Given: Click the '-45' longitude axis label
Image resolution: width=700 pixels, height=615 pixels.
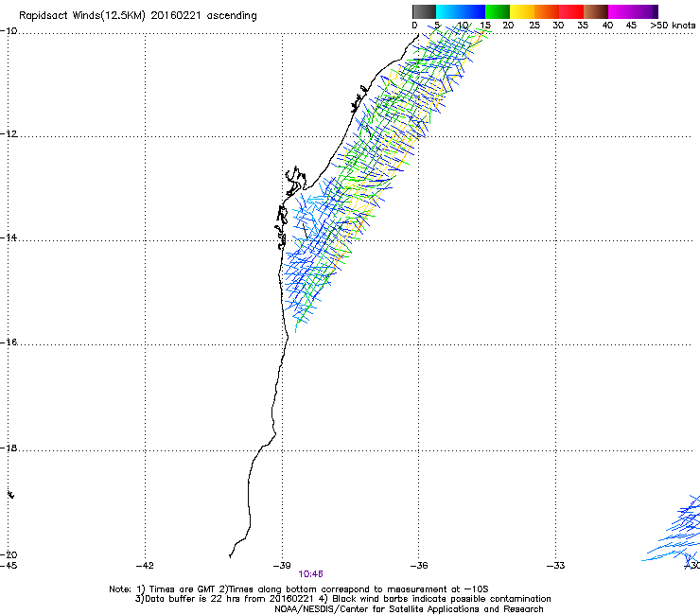Looking at the screenshot, I should (x=9, y=566).
